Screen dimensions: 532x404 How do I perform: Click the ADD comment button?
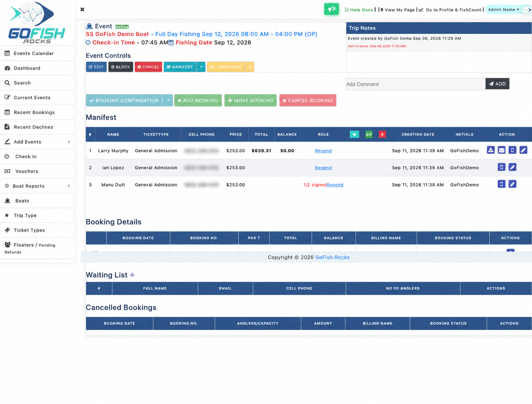[497, 84]
